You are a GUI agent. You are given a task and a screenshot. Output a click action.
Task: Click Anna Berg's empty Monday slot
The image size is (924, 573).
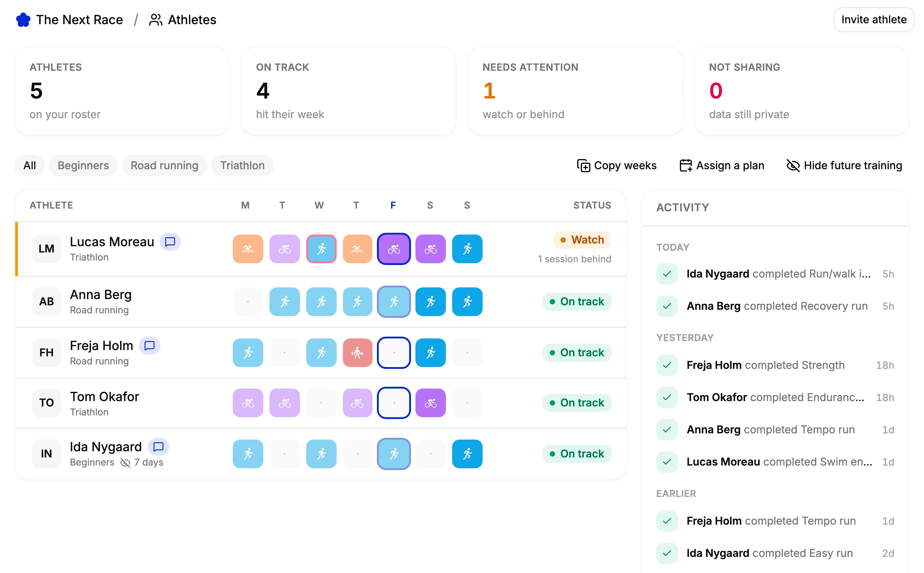pos(248,302)
